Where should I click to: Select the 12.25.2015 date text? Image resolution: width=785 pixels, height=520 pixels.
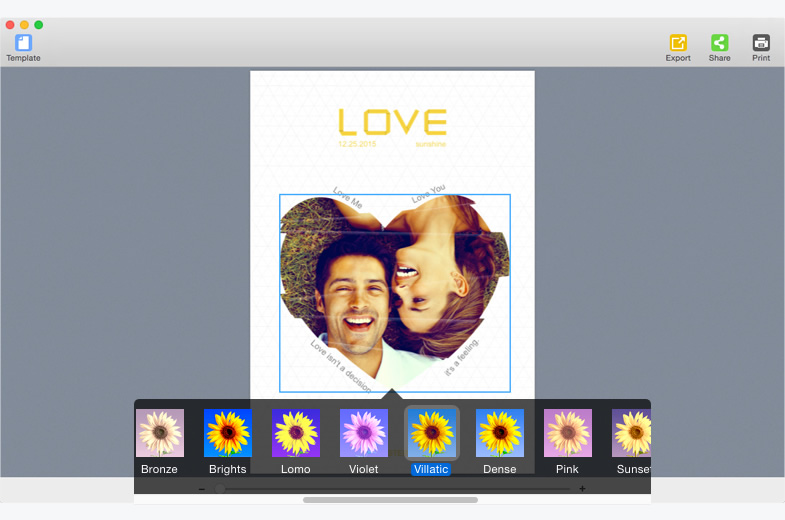tap(357, 145)
